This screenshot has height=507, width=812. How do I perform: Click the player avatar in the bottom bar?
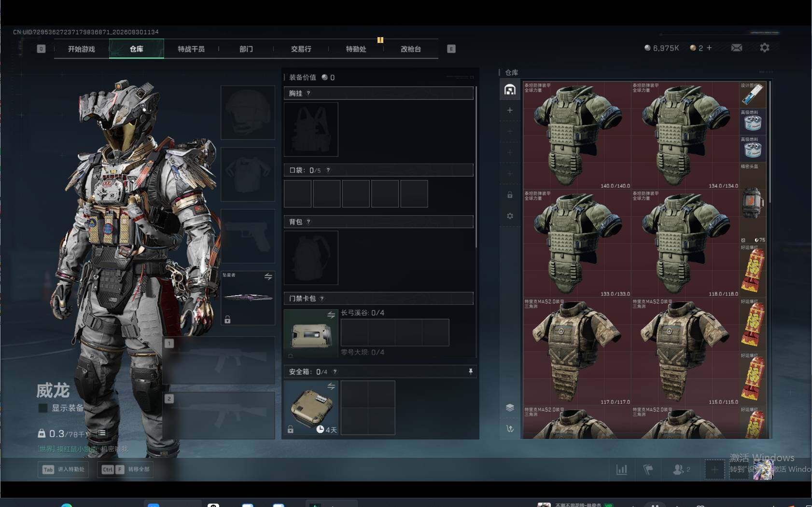point(764,469)
